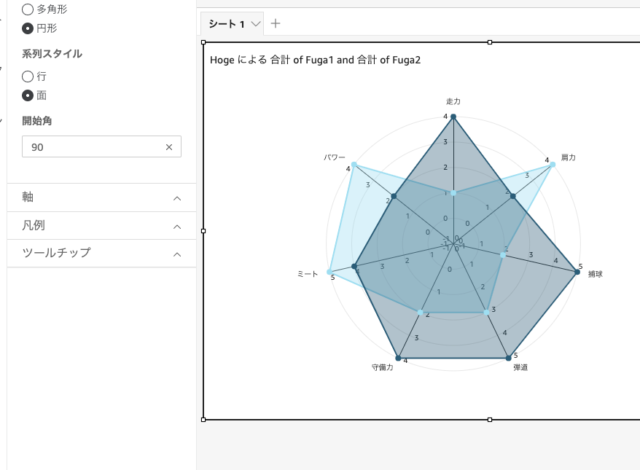Open the シート 1 tab dropdown arrow
Viewport: 640px width, 470px height.
(x=256, y=24)
